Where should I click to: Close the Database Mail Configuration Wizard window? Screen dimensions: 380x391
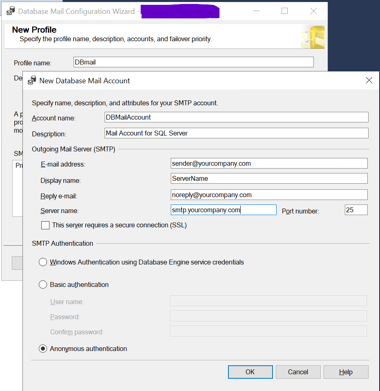[x=313, y=11]
